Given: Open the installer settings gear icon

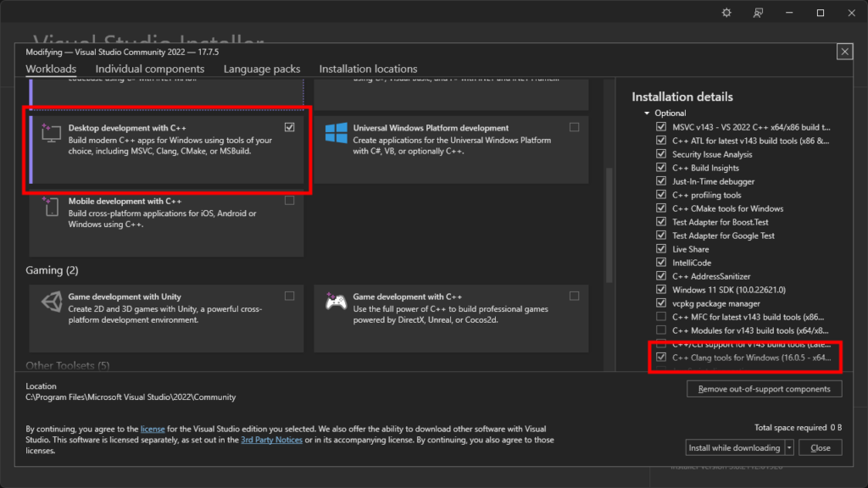Looking at the screenshot, I should point(726,13).
